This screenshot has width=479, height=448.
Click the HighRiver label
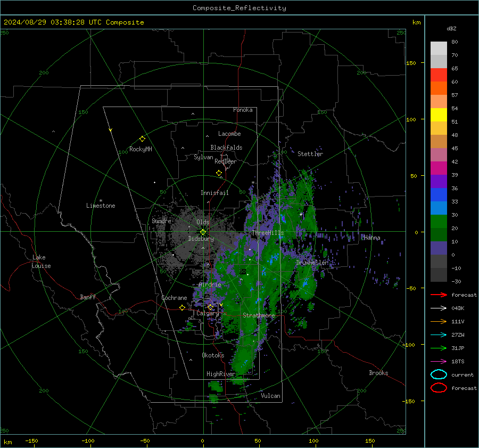(221, 374)
